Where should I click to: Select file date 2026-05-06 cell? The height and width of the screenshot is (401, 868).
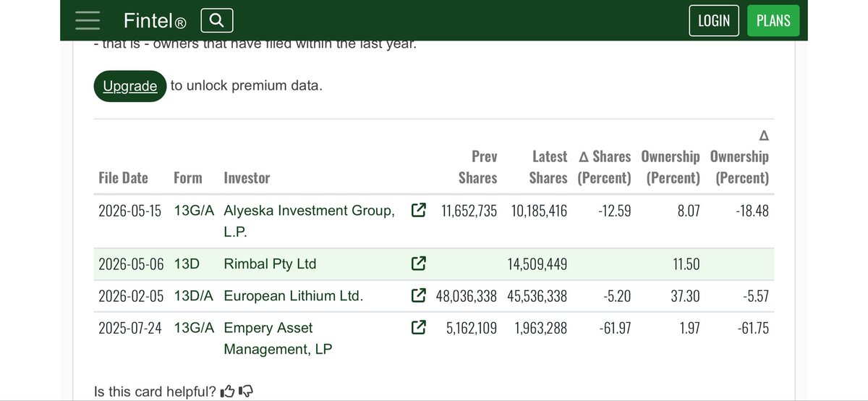[131, 264]
